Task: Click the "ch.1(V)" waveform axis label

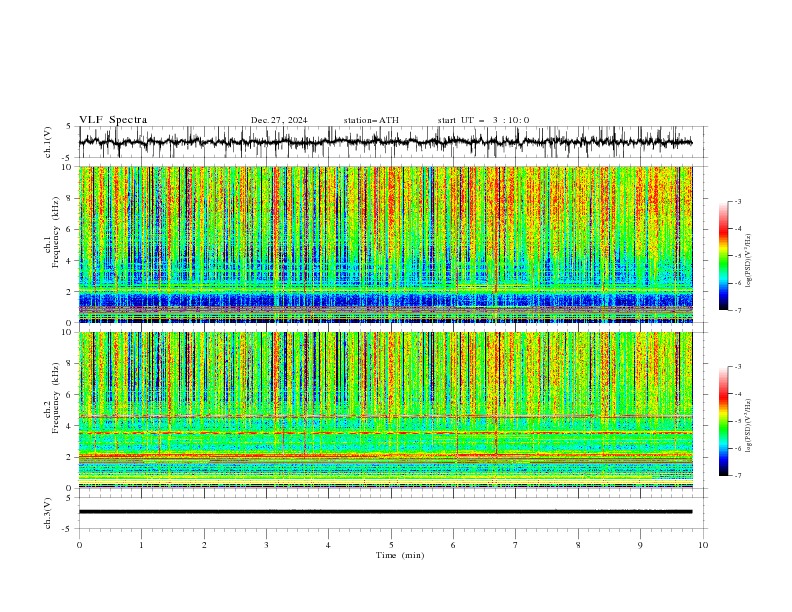Action: [x=48, y=142]
